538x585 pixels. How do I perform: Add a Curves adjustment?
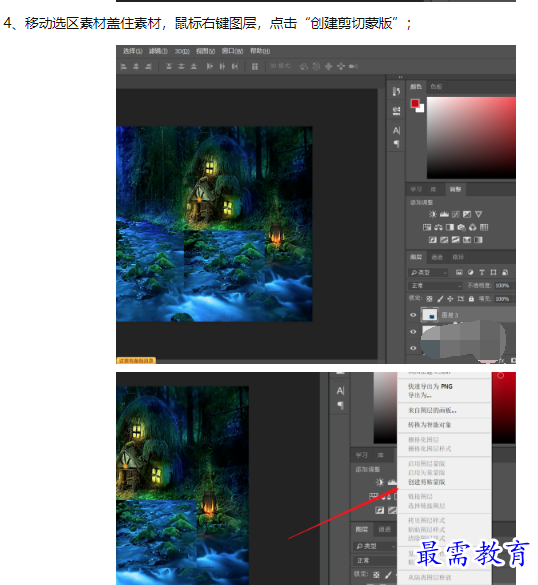[x=456, y=214]
